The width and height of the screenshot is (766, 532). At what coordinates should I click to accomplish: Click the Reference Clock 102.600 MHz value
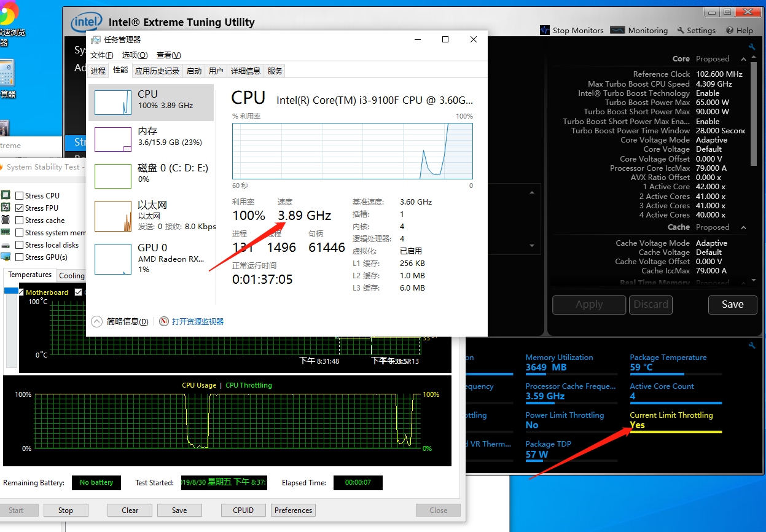[719, 74]
